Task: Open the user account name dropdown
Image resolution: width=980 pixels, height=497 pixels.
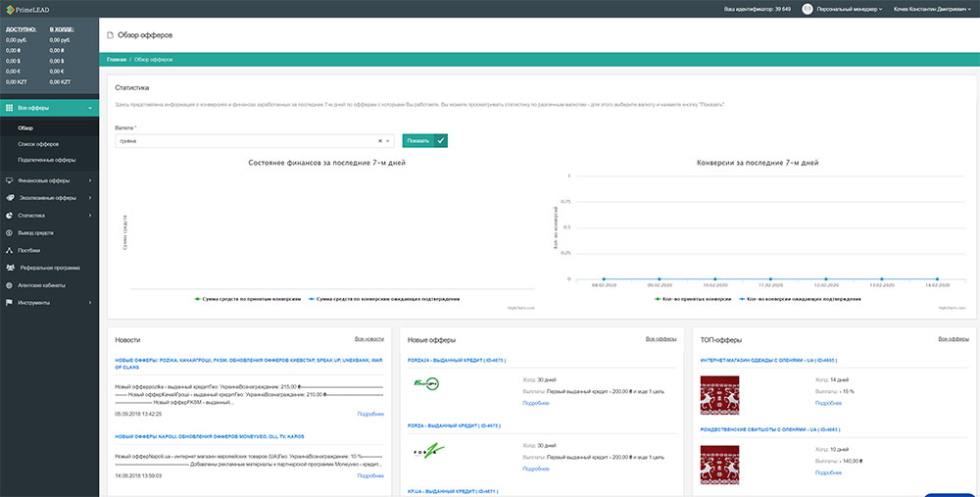Action: point(932,10)
